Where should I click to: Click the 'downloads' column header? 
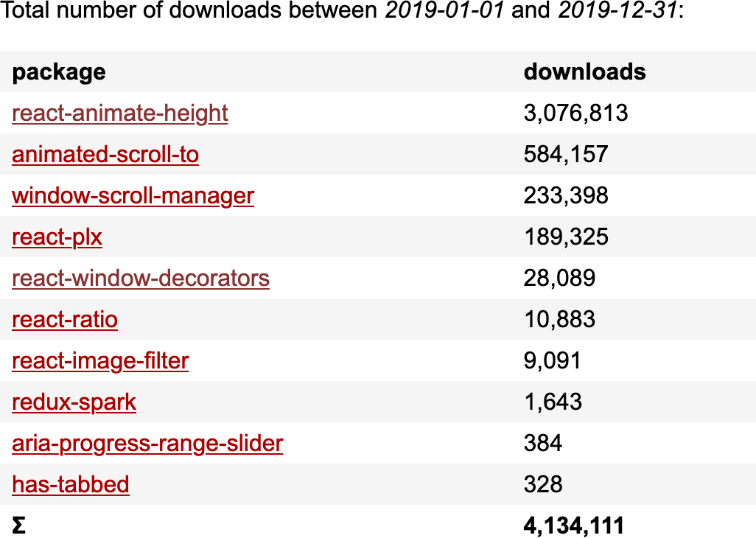pyautogui.click(x=585, y=71)
